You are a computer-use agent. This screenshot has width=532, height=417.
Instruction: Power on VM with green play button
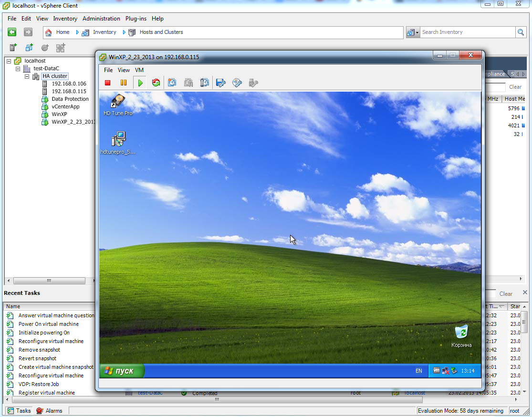[140, 83]
